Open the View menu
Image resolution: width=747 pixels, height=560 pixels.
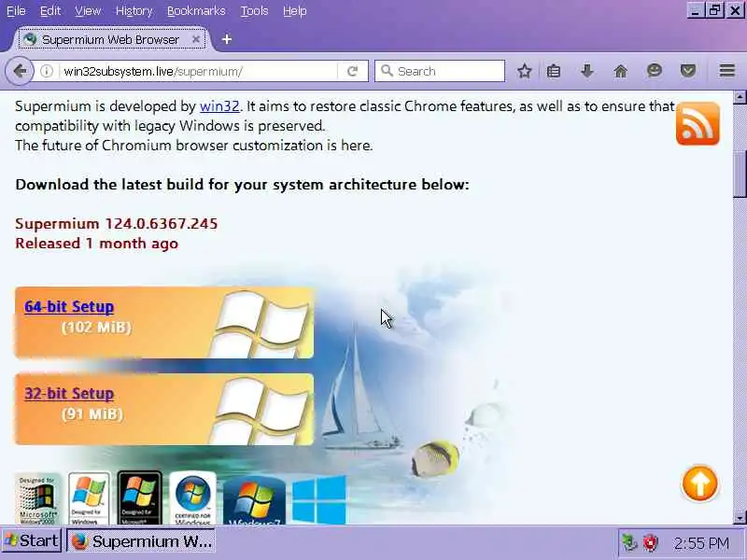pos(88,11)
